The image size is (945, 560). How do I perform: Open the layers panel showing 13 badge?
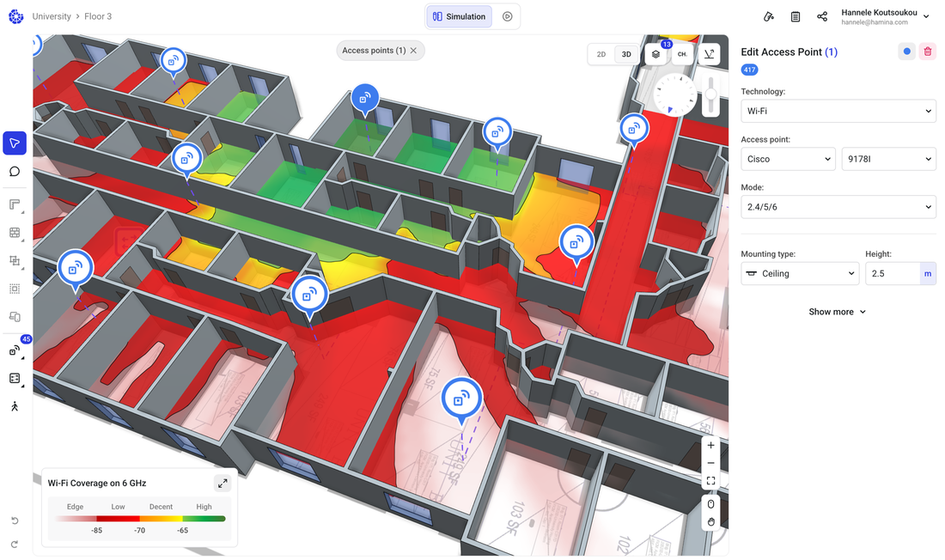656,53
